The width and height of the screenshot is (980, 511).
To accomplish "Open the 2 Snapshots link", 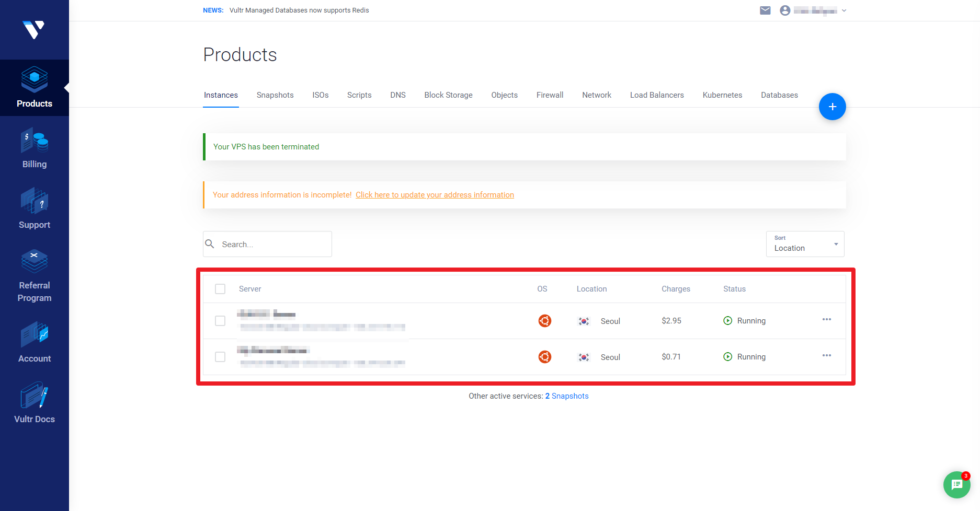I will pos(567,396).
